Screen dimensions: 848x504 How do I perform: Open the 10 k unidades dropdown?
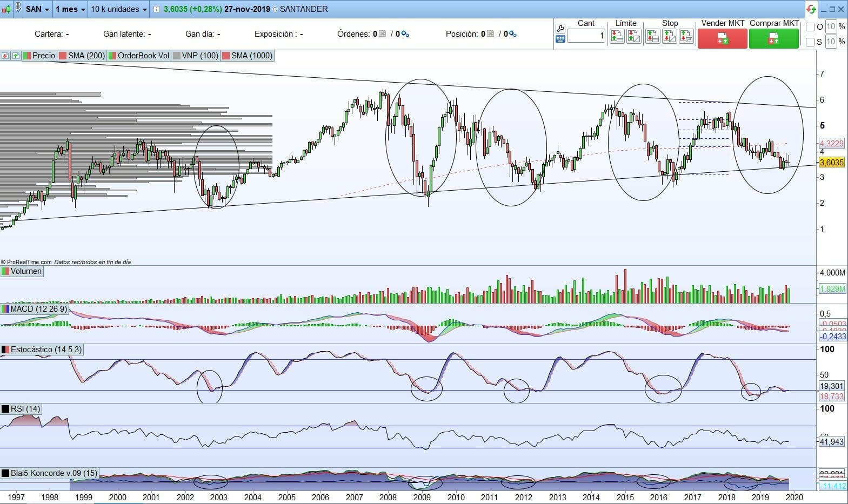pyautogui.click(x=119, y=9)
